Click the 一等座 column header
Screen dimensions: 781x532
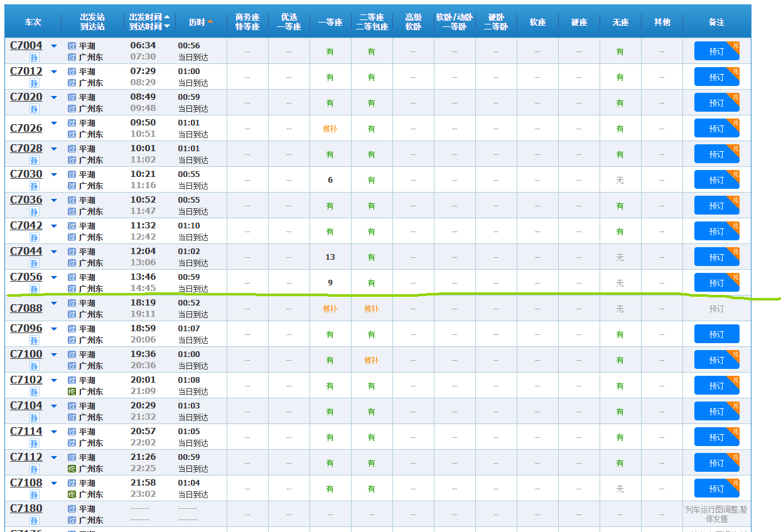330,22
